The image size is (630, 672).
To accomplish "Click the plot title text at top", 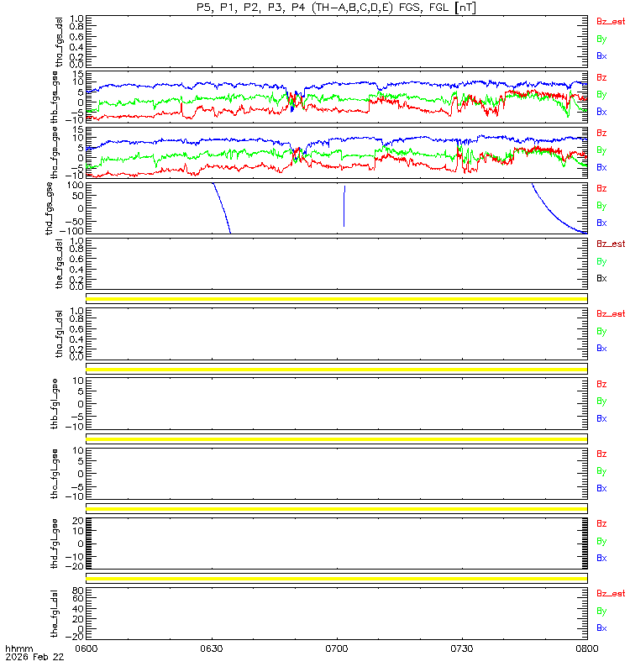I will click(x=336, y=8).
